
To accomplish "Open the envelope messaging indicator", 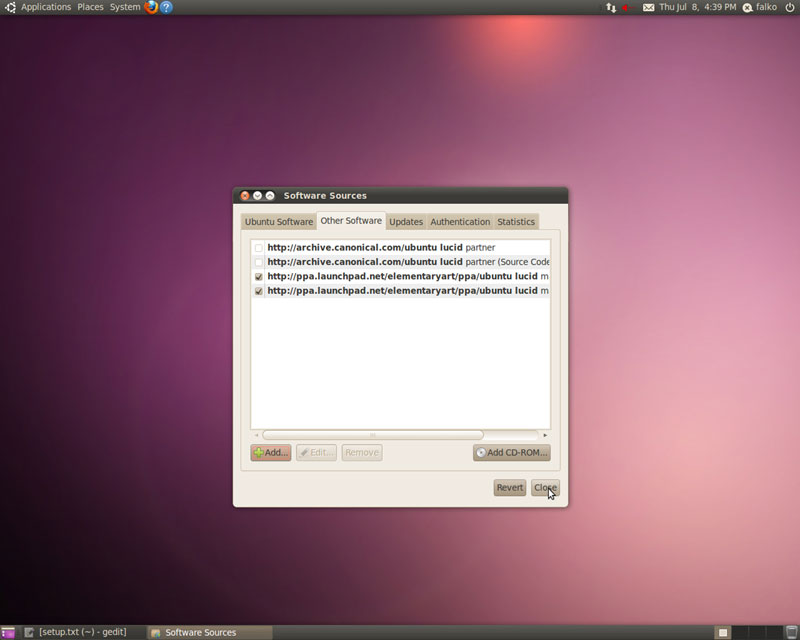I will click(648, 7).
